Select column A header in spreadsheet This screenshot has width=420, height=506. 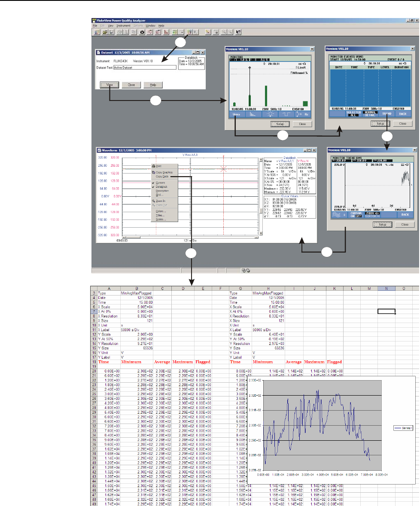pyautogui.click(x=109, y=289)
